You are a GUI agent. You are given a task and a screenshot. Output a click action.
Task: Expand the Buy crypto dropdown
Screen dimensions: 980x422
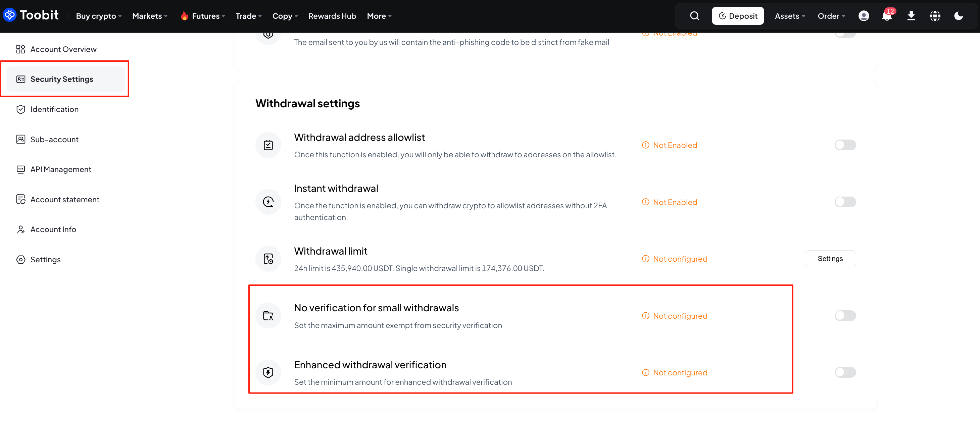pos(99,16)
